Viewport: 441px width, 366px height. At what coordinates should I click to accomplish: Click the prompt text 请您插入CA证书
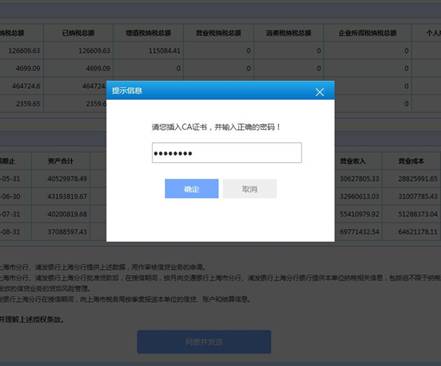180,127
